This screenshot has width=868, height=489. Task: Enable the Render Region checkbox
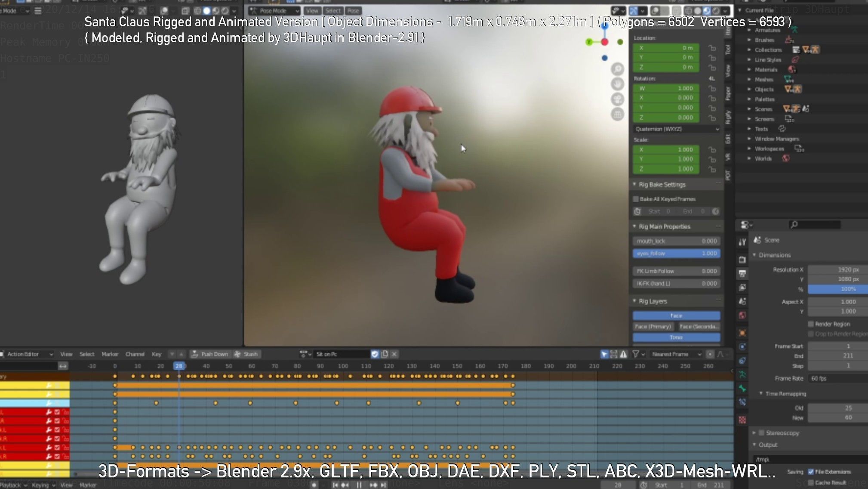[x=811, y=324]
